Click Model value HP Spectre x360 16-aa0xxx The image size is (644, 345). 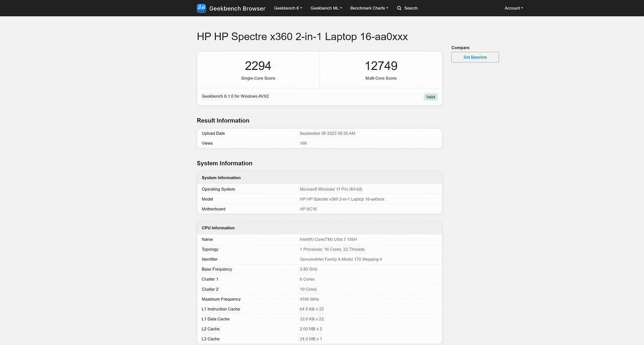point(342,199)
